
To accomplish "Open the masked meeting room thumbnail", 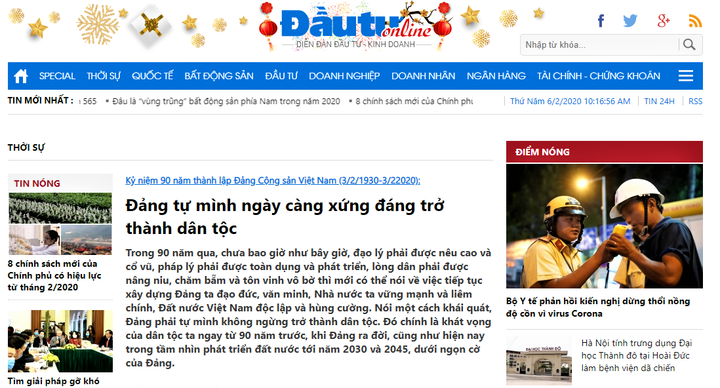I will coord(60,341).
